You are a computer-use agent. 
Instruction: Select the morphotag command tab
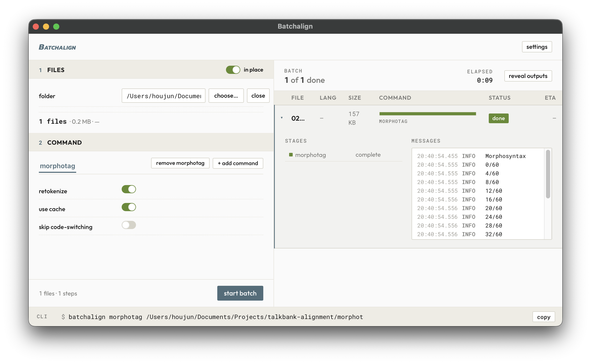point(58,166)
